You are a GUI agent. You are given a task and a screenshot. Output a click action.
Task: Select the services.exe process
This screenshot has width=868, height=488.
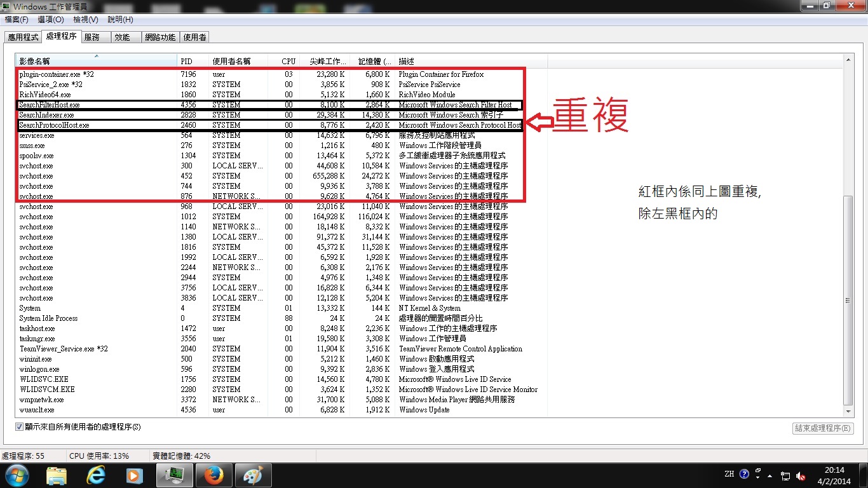point(281,135)
